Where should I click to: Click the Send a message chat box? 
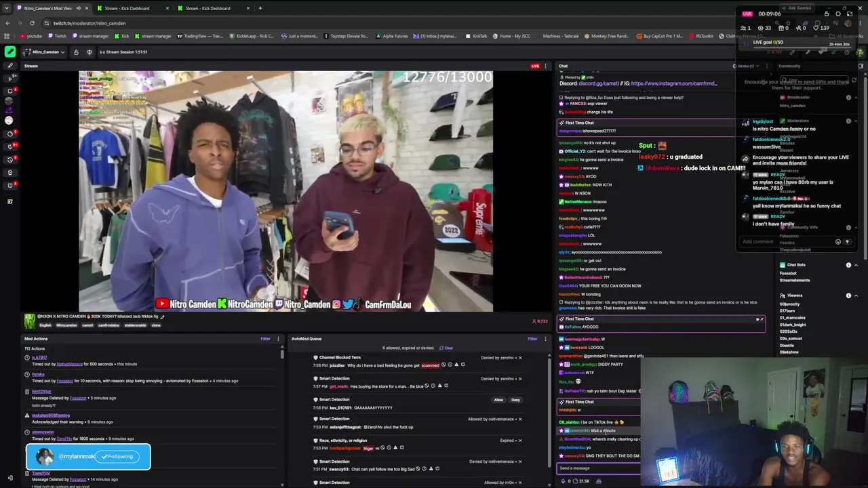[599, 468]
